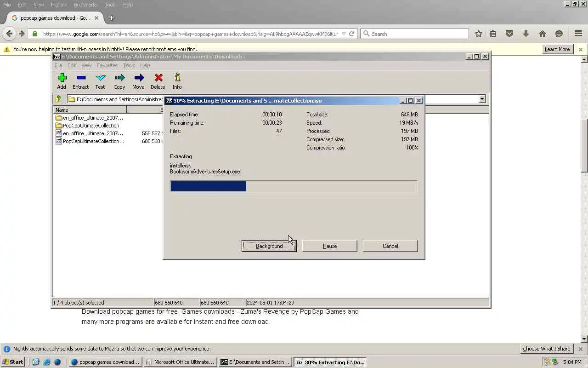Open 7-Zip Help menu
Screen dimensions: 588x368
pyautogui.click(x=145, y=65)
